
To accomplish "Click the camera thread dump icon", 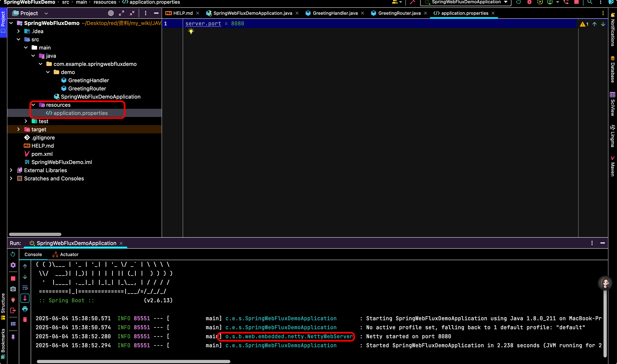I will 13,289.
